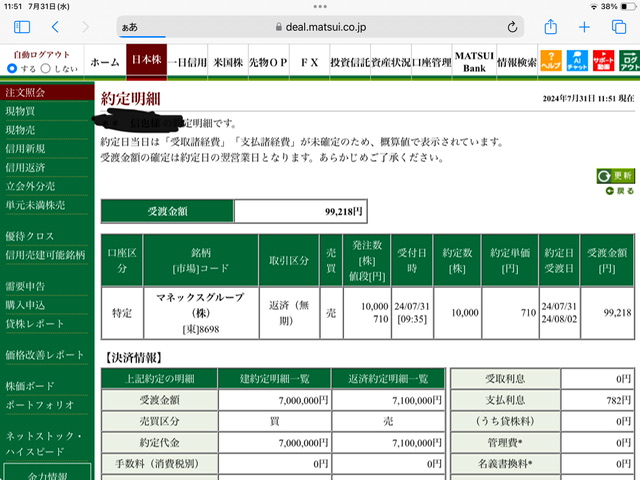The image size is (640, 480).
Task: Show the tab overview icon
Action: point(619,27)
